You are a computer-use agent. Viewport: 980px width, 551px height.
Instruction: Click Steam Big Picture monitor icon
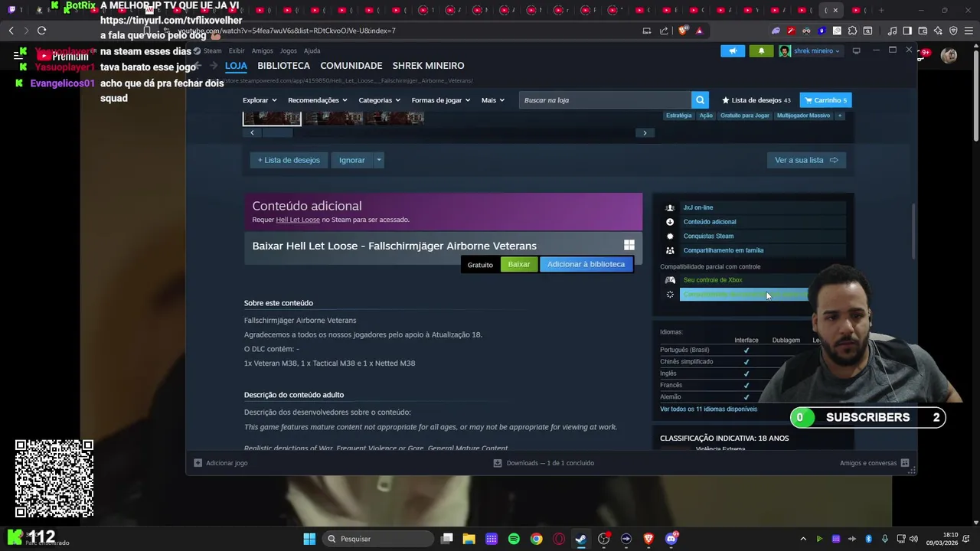click(857, 51)
